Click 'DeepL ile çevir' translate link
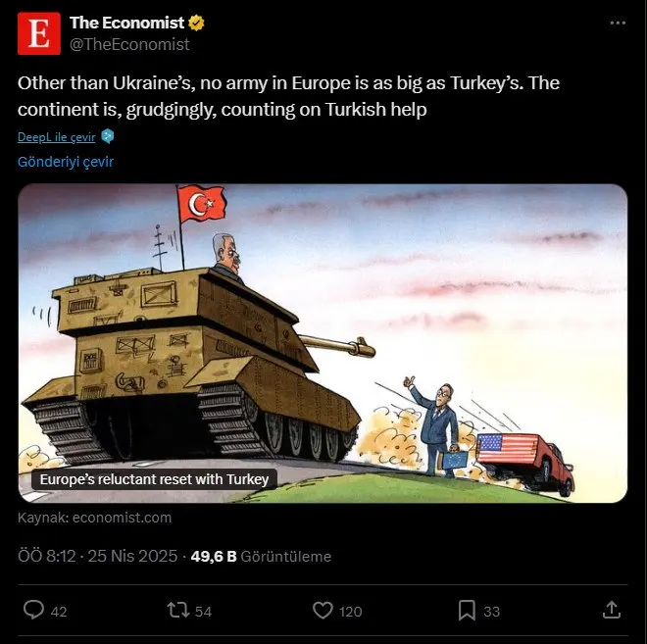The height and width of the screenshot is (644, 647). click(x=57, y=136)
